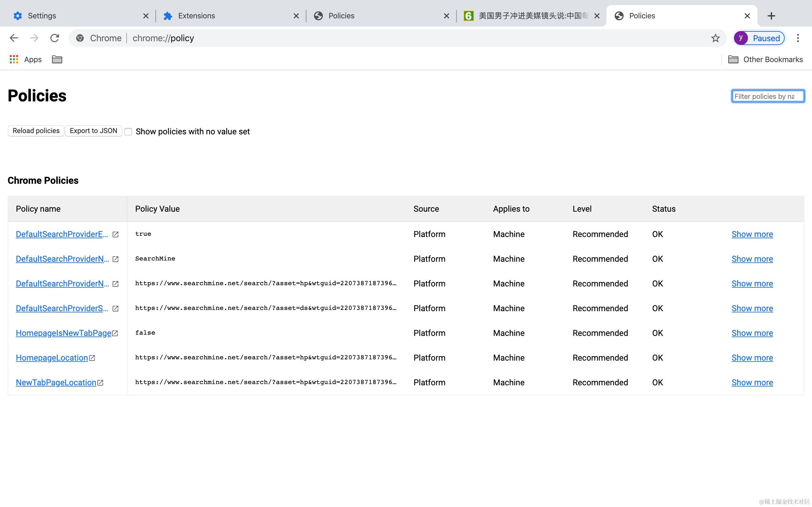Focus the Filter policies by name field
812x507 pixels.
tap(767, 96)
